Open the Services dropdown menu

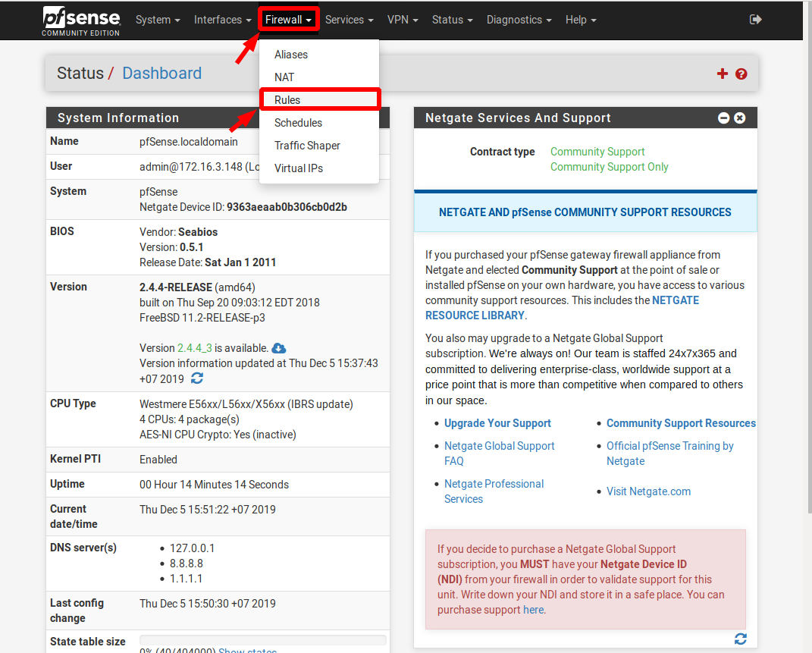[349, 20]
